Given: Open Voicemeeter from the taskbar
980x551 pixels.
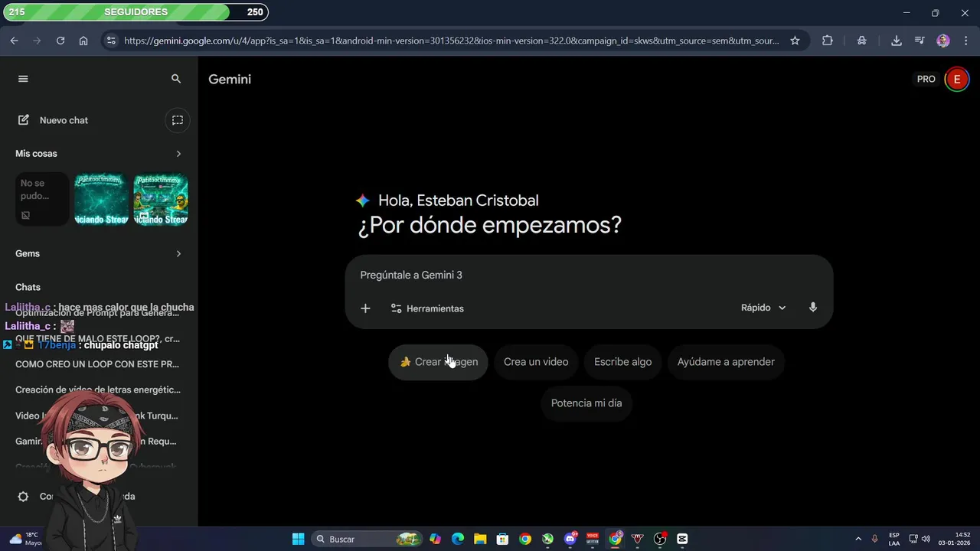Looking at the screenshot, I should 592,539.
